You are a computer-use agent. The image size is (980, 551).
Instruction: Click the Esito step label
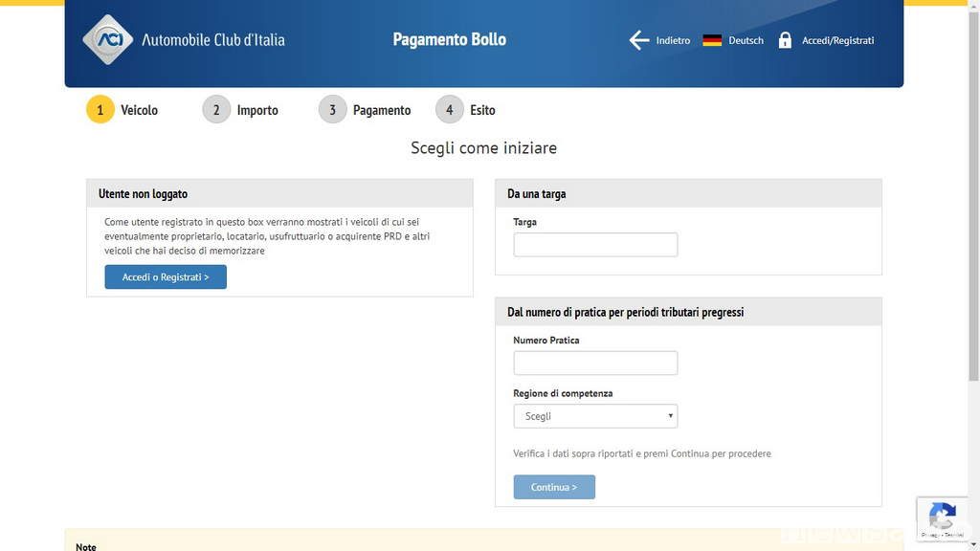point(482,111)
